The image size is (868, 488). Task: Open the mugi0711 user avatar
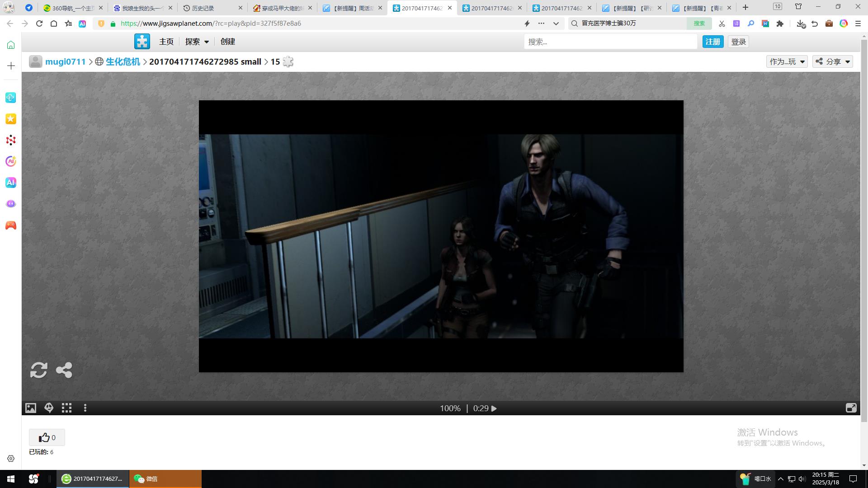pos(36,62)
